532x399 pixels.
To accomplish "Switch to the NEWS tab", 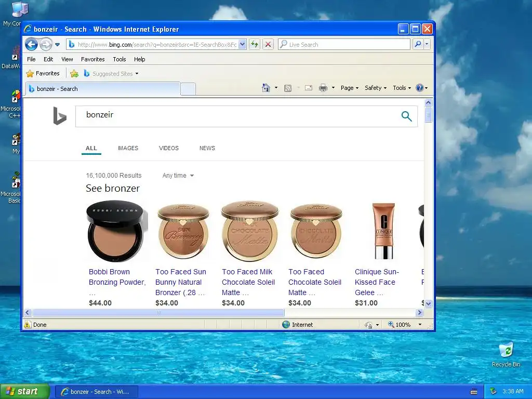I will click(x=207, y=148).
